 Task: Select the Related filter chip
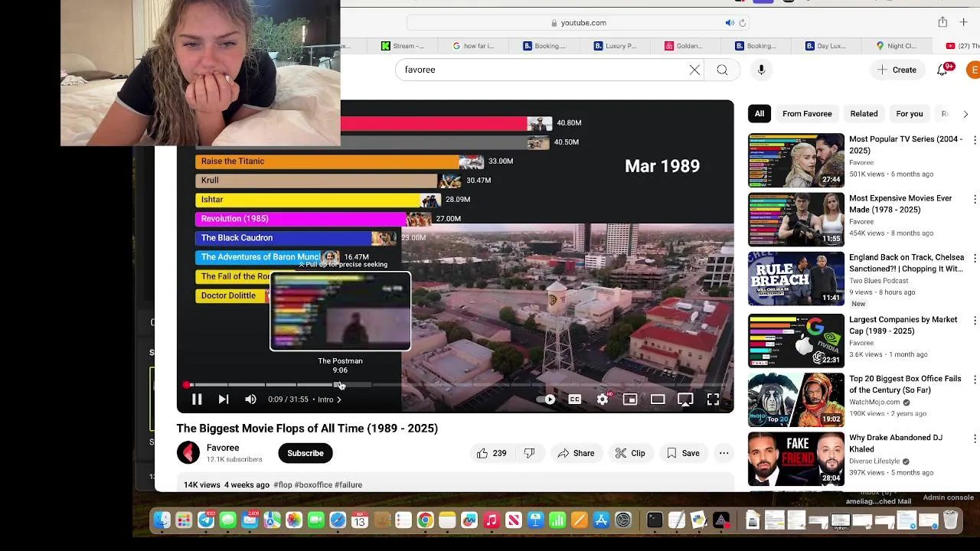864,114
